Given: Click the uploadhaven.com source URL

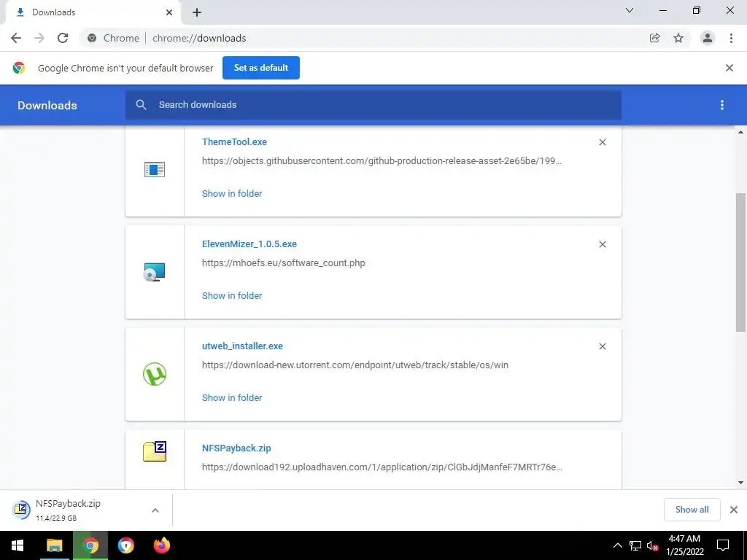Looking at the screenshot, I should point(382,467).
